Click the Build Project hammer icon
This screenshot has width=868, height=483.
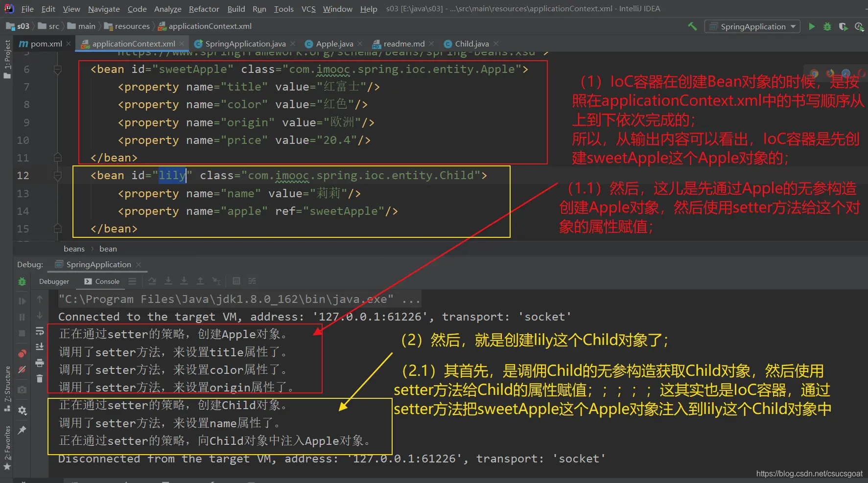click(x=692, y=26)
